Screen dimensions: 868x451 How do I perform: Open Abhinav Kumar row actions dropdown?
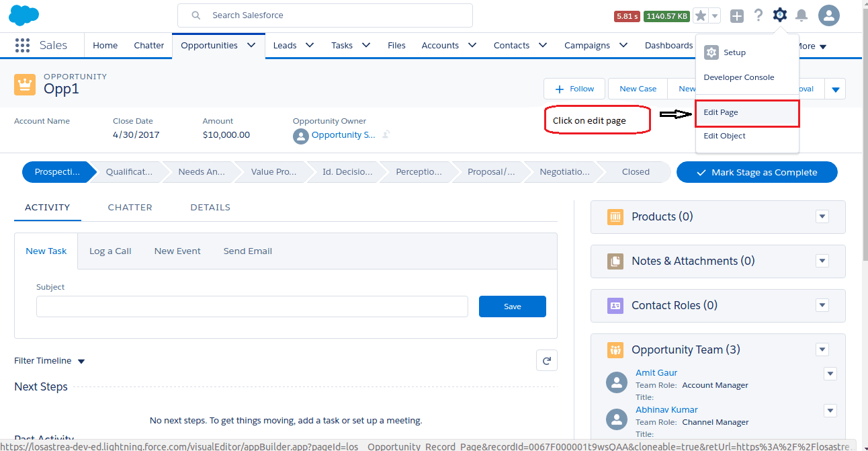pyautogui.click(x=830, y=411)
